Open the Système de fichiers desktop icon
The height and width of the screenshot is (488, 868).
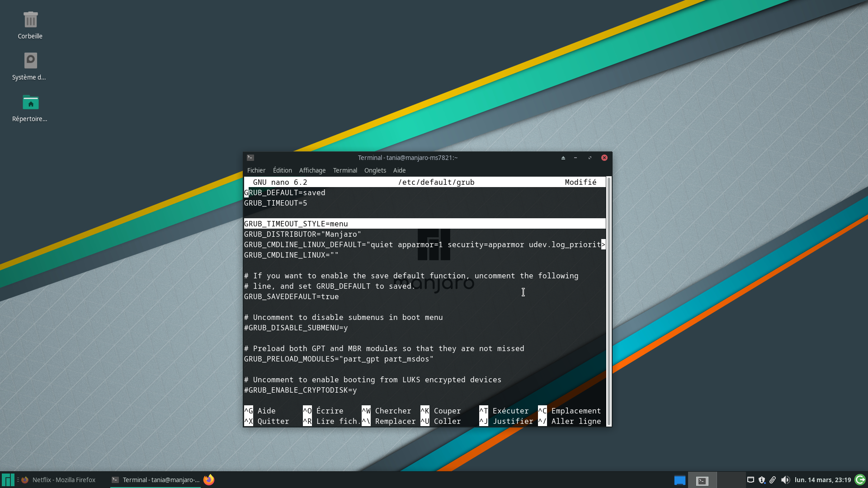click(x=30, y=61)
